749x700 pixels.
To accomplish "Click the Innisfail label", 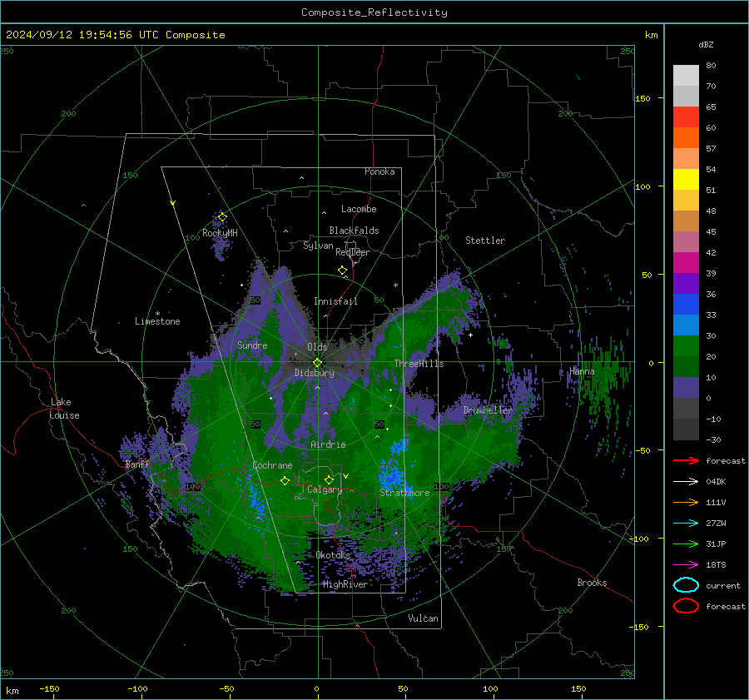I will point(335,301).
